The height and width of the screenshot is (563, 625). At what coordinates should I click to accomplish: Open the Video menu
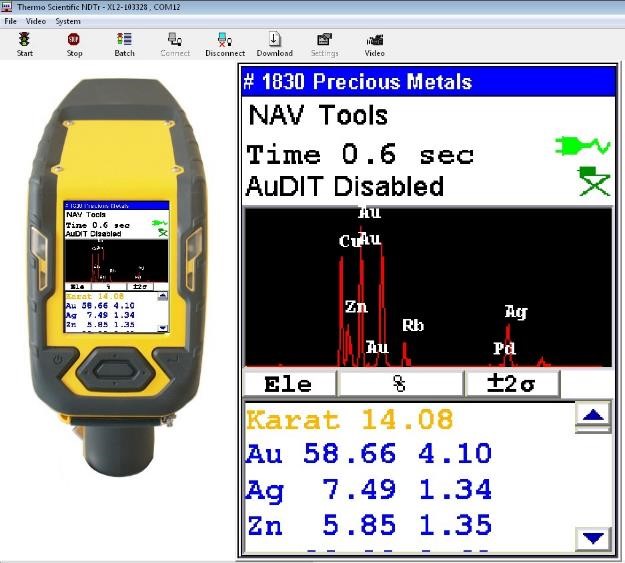(x=36, y=21)
